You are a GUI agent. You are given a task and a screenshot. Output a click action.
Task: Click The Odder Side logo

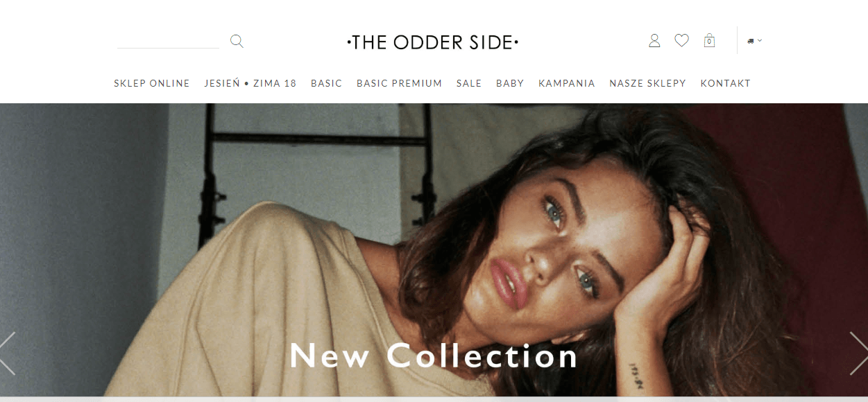433,43
